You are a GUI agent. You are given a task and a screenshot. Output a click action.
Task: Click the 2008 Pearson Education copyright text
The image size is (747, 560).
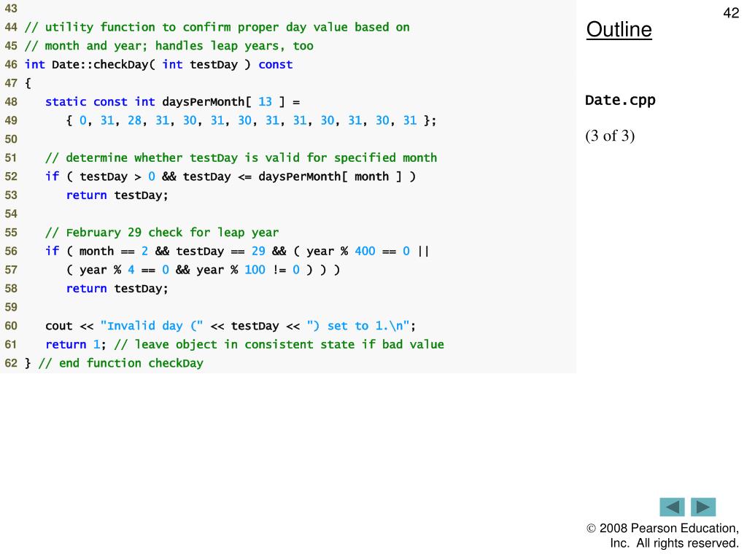tap(662, 536)
